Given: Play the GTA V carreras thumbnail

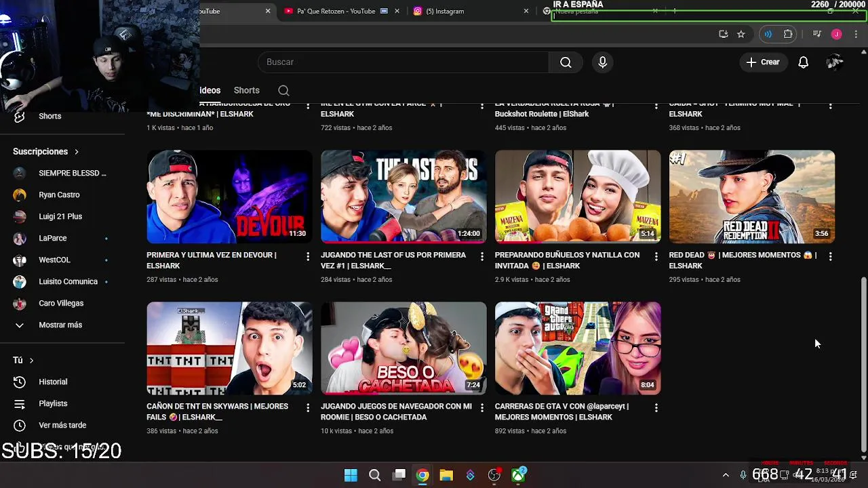Looking at the screenshot, I should [x=578, y=348].
